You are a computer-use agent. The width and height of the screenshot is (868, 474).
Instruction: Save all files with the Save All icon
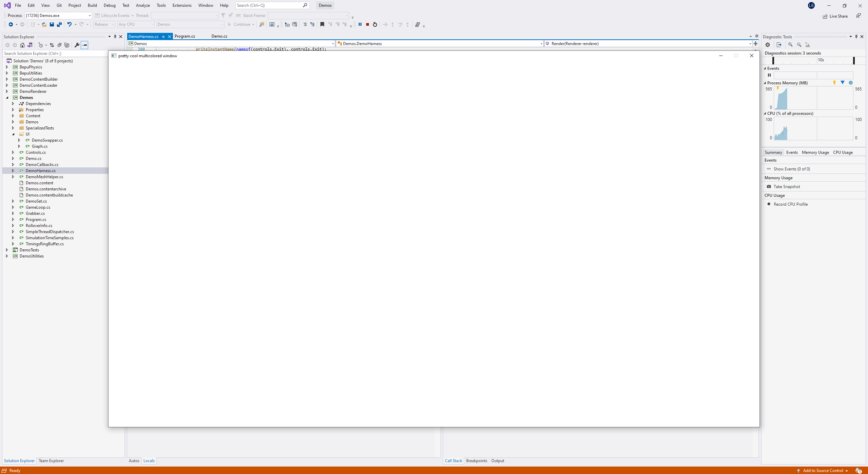(59, 24)
